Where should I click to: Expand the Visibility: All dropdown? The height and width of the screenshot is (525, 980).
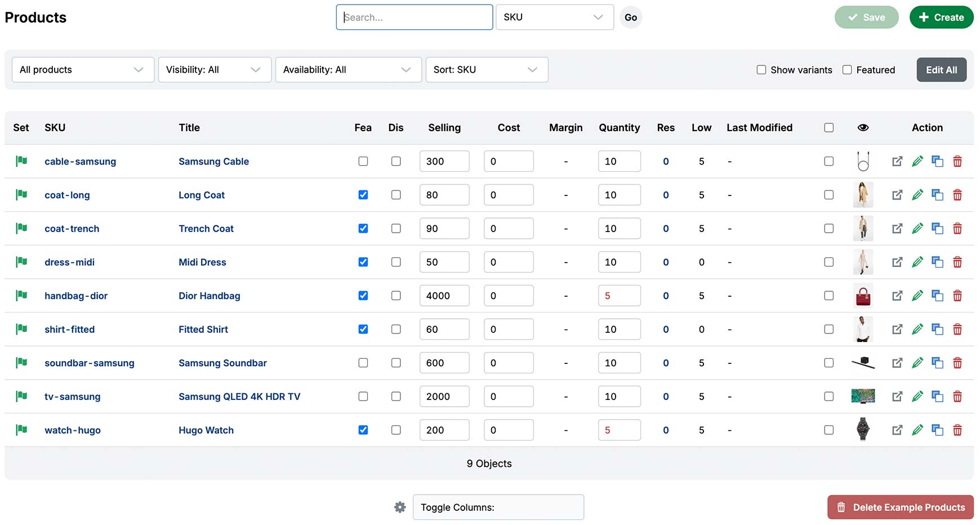click(215, 70)
